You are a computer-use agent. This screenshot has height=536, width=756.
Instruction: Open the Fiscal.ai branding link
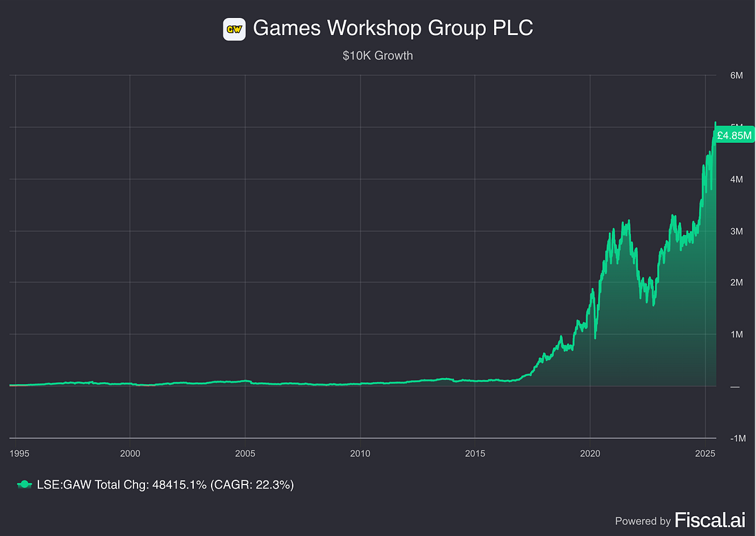(710, 520)
